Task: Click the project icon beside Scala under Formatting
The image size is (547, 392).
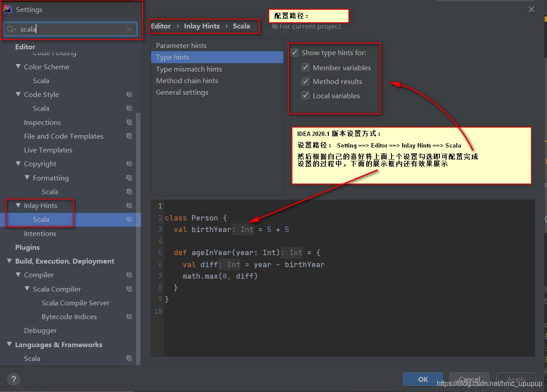Action: [x=129, y=192]
